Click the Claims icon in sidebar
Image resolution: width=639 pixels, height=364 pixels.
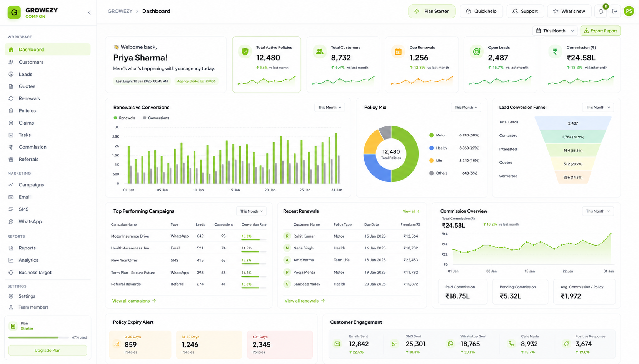(11, 123)
